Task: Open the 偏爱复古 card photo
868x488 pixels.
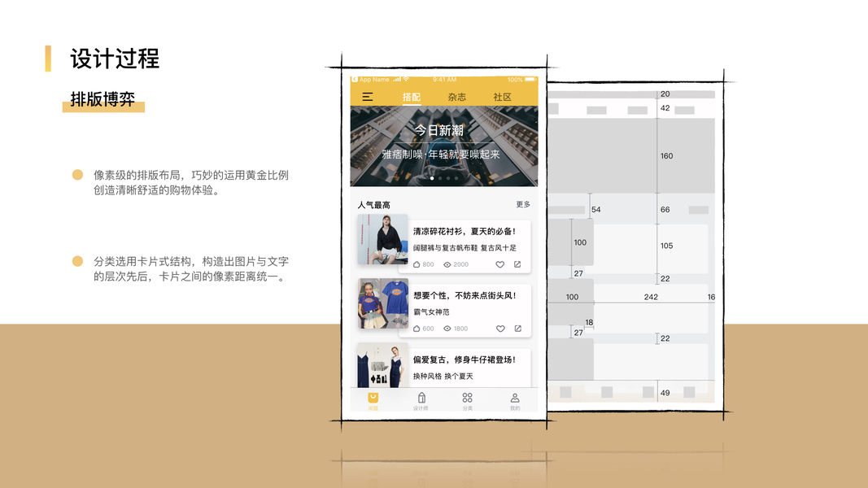Action: tap(382, 365)
